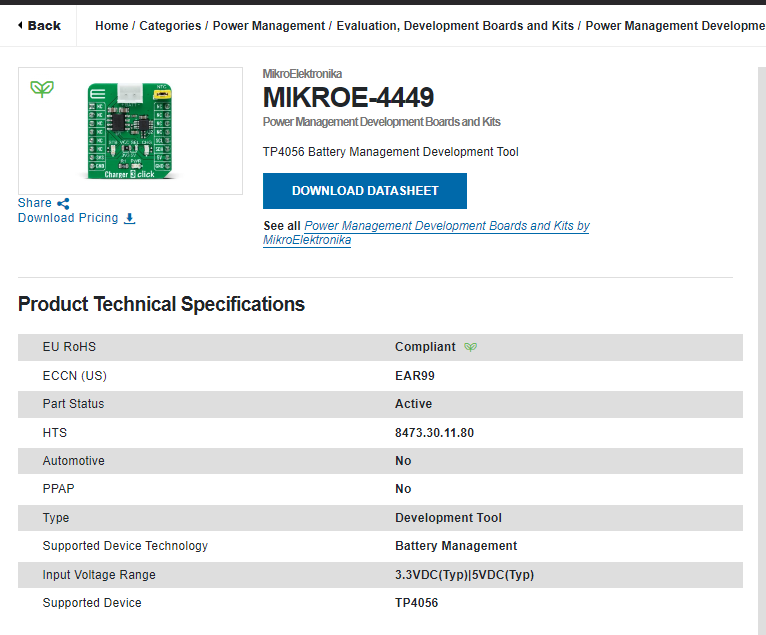Click the MikroElektronika manufacturer name
The width and height of the screenshot is (766, 635).
[302, 74]
